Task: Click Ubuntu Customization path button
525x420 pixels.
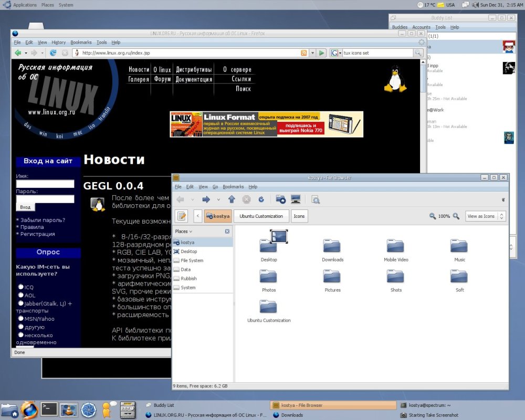Action: [x=261, y=216]
